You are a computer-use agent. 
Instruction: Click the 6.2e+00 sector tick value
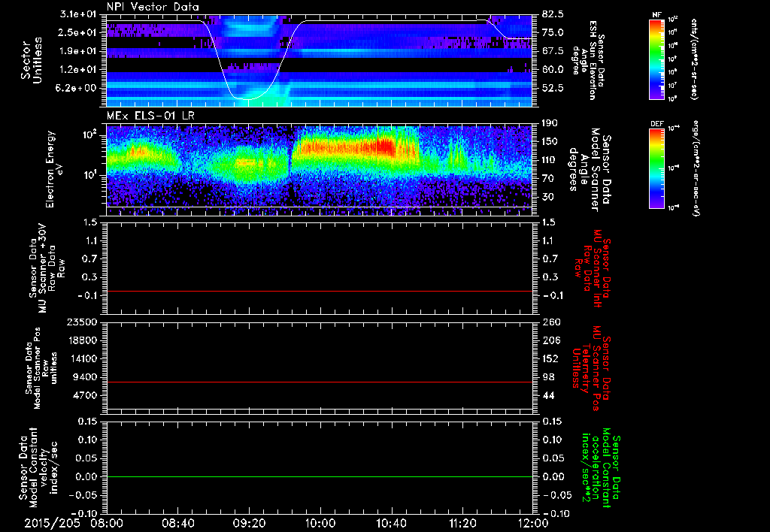77,88
